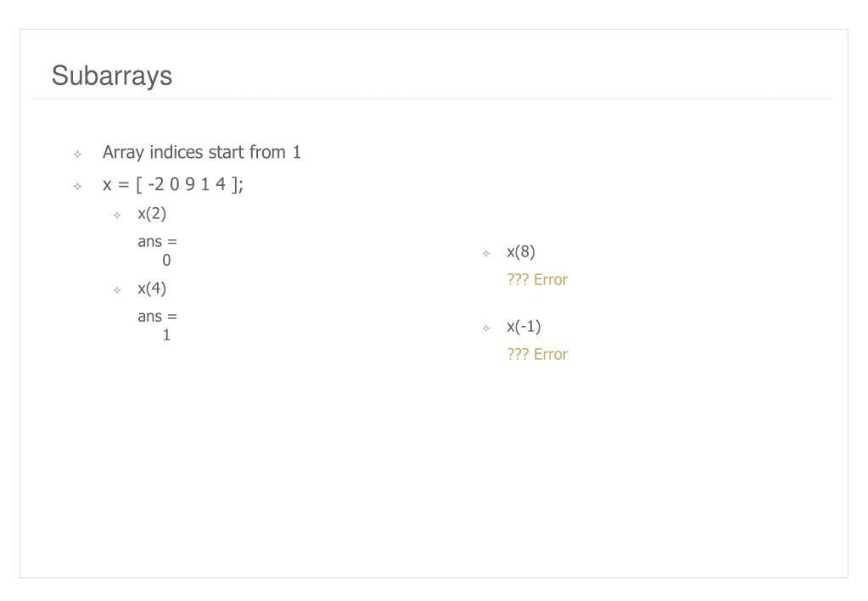
Task: Click bullet icon beside Array indices line
Action: pyautogui.click(x=77, y=154)
